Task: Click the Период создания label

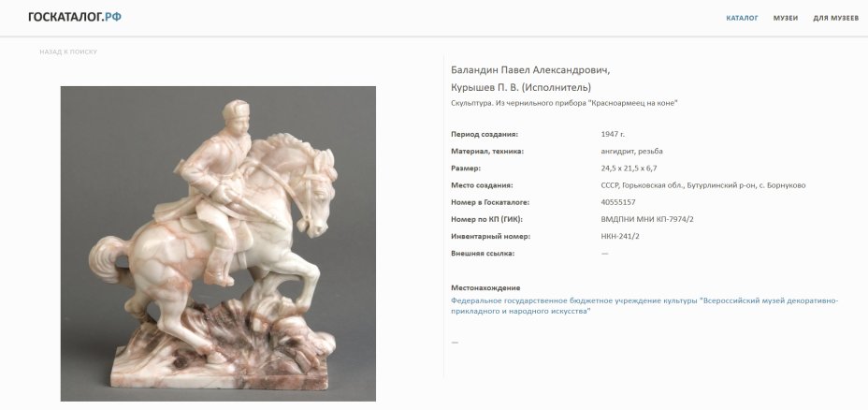Action: click(x=485, y=134)
